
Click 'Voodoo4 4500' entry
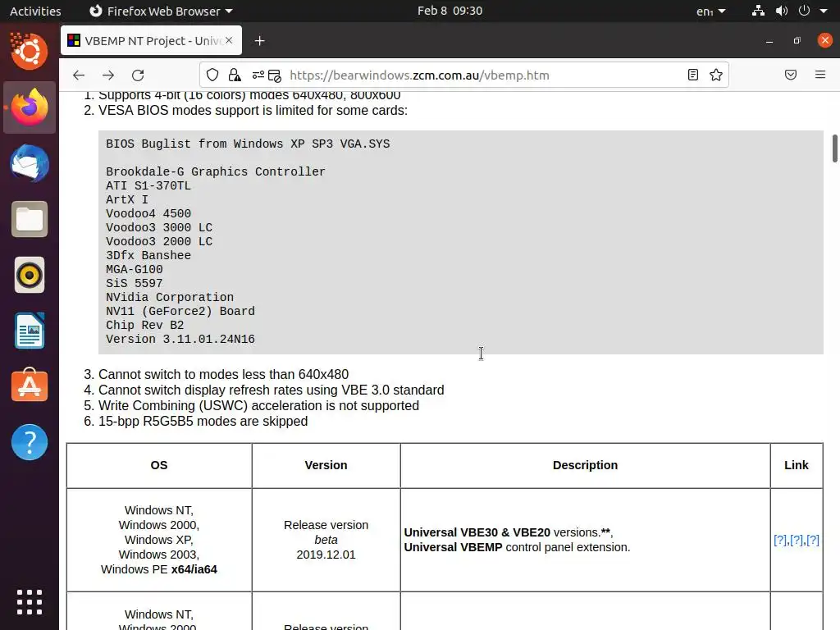pos(148,213)
